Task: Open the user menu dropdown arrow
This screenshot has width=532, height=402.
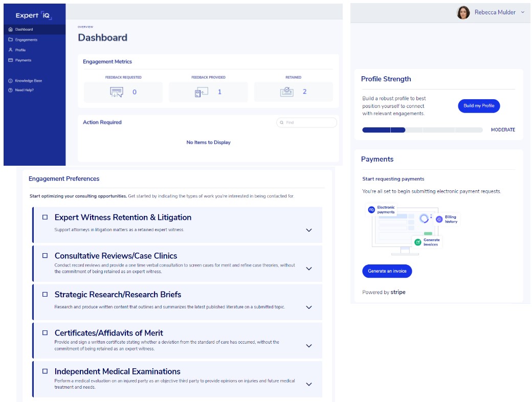Action: [x=522, y=13]
